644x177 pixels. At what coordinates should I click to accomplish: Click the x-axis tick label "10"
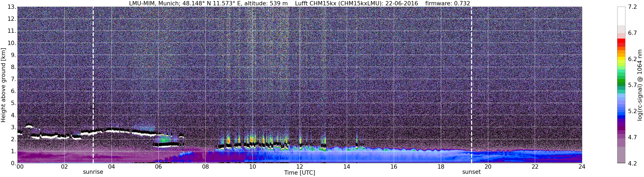[x=253, y=167]
